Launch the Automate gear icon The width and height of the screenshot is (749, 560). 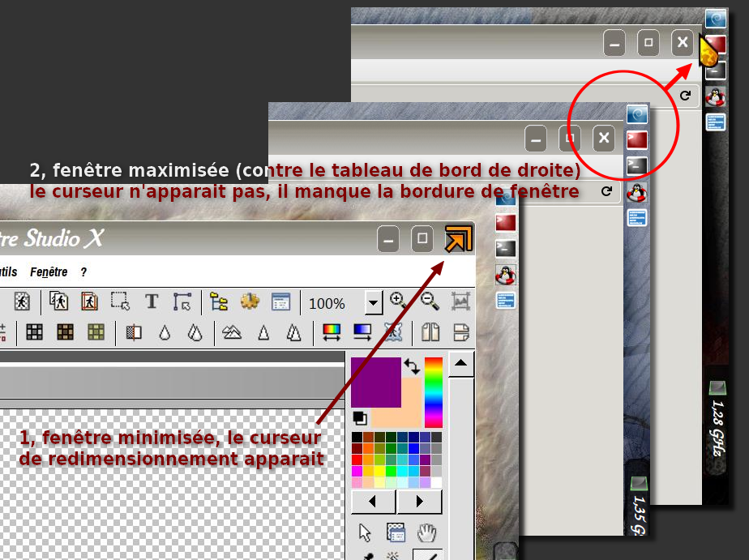click(x=250, y=301)
